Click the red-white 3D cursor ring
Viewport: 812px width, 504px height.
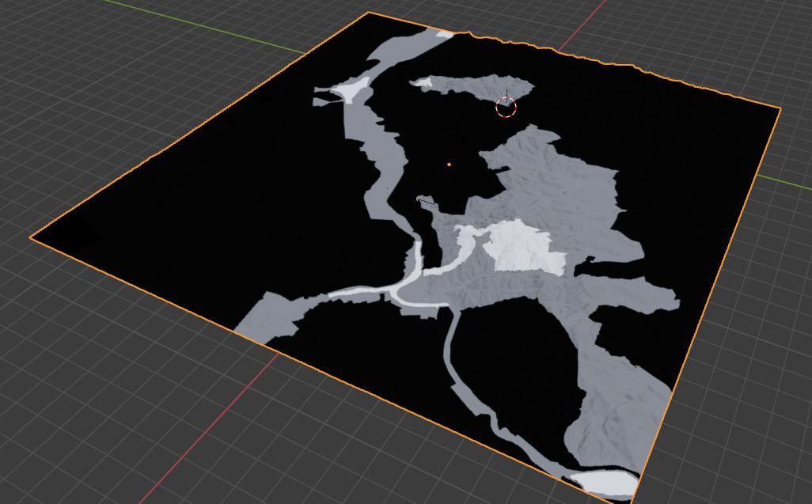coord(506,107)
